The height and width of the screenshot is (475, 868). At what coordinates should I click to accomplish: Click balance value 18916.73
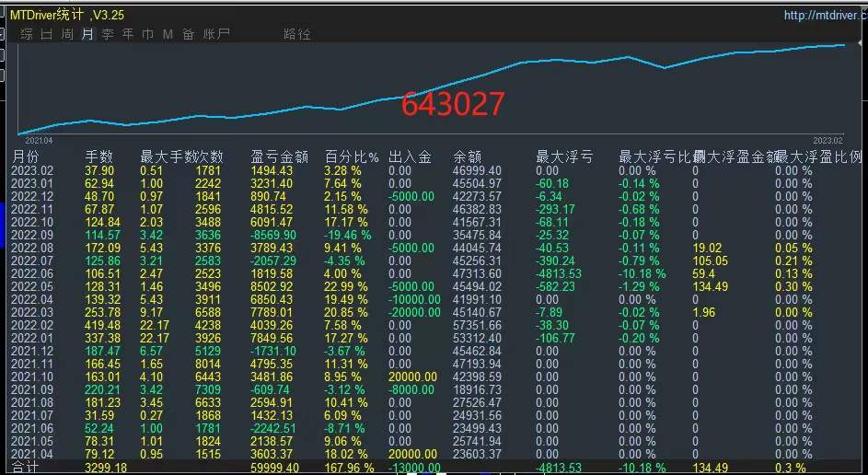tap(477, 389)
